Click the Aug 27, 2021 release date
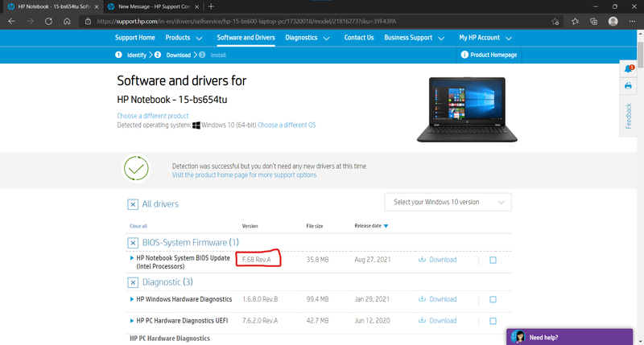The width and height of the screenshot is (644, 345). 373,260
